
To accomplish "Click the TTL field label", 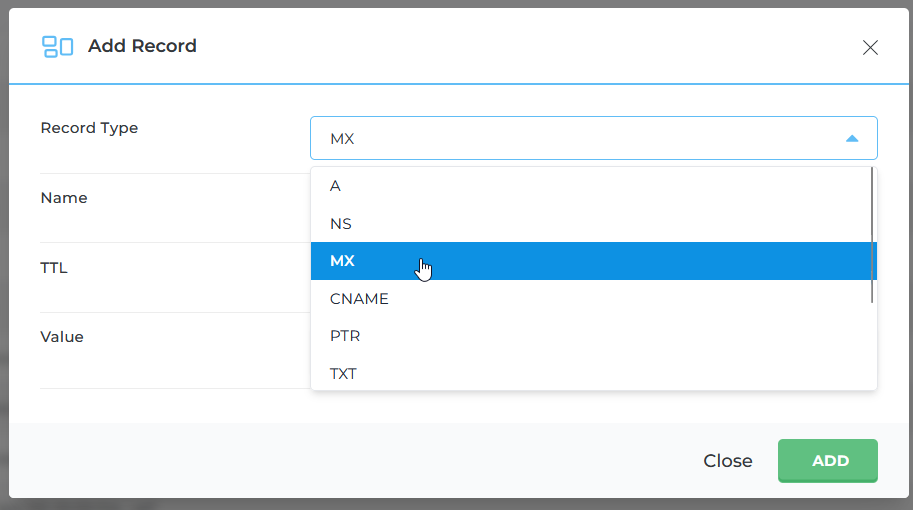I will (x=54, y=268).
